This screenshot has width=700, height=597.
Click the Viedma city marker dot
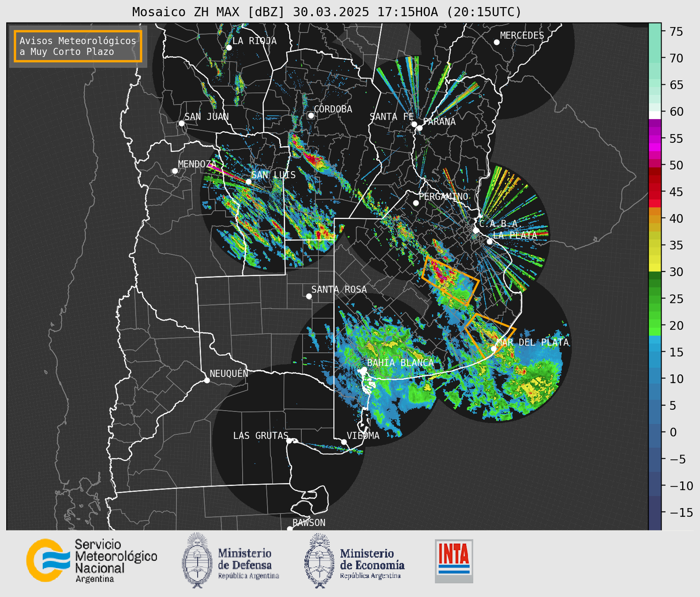pyautogui.click(x=344, y=442)
